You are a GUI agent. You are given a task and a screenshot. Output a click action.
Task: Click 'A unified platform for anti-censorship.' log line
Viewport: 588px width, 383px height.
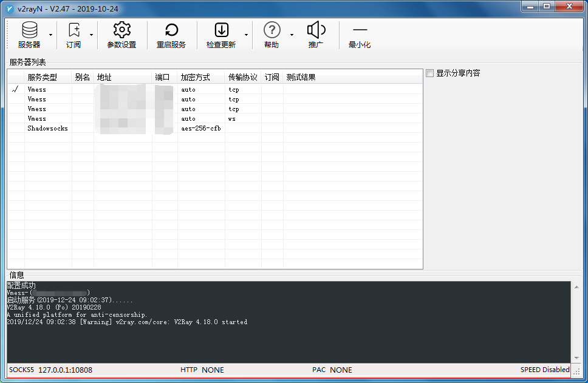click(x=77, y=315)
